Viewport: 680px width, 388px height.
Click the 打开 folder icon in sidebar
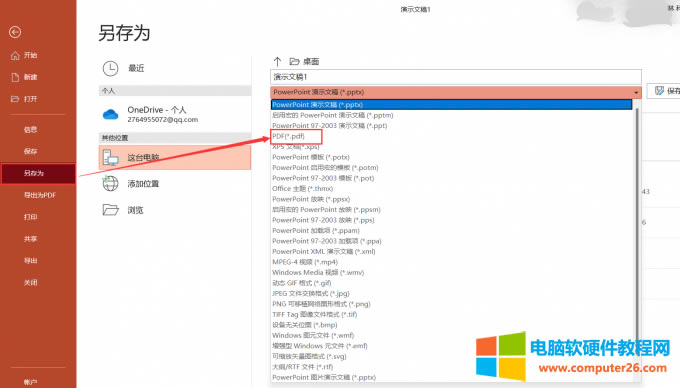click(x=15, y=99)
